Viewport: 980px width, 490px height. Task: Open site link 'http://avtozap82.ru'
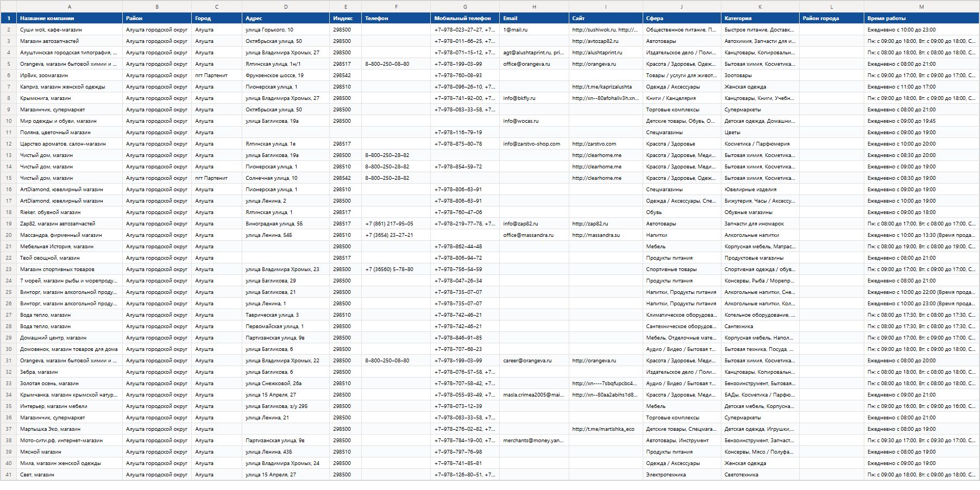pyautogui.click(x=595, y=41)
